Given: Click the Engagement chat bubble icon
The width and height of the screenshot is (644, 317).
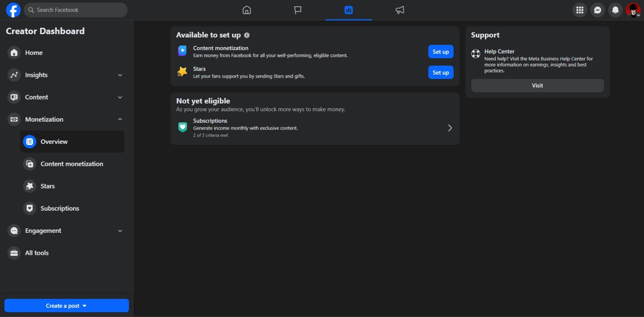Looking at the screenshot, I should pyautogui.click(x=14, y=231).
